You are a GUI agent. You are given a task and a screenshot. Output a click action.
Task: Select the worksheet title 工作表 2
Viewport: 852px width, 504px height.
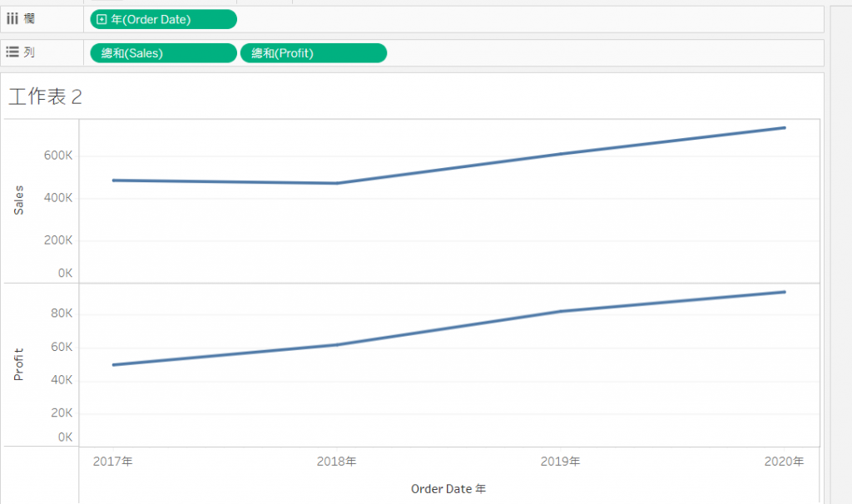(45, 96)
